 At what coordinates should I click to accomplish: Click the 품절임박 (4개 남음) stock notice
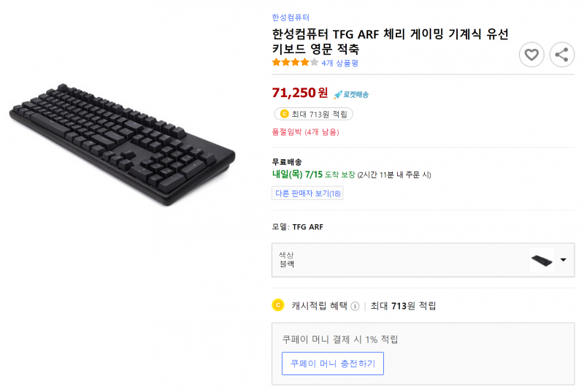click(305, 132)
